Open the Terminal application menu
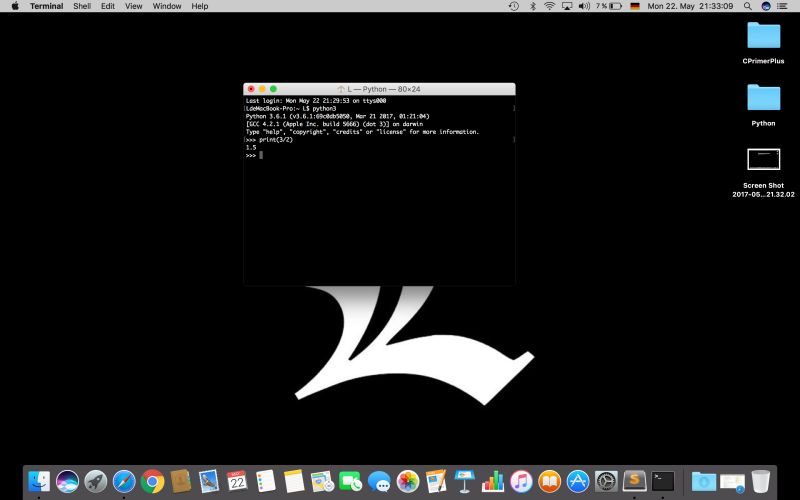This screenshot has width=800, height=500. pos(46,6)
